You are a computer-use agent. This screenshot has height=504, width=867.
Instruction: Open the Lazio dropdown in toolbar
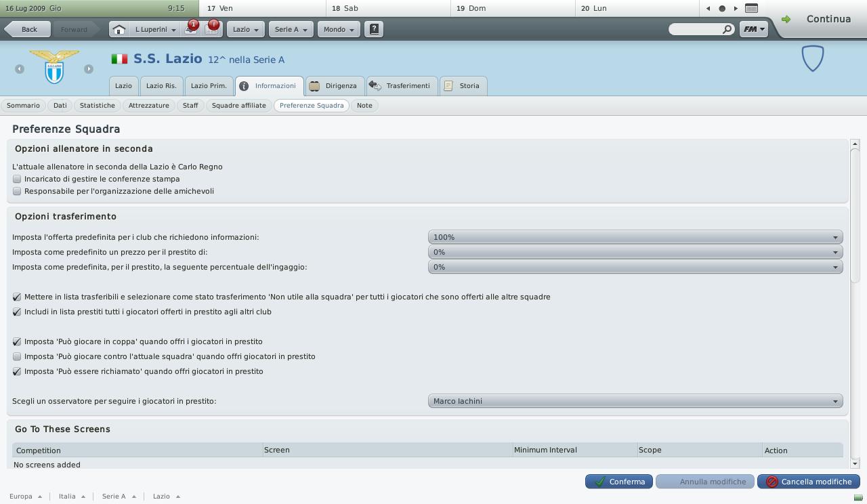coord(246,29)
